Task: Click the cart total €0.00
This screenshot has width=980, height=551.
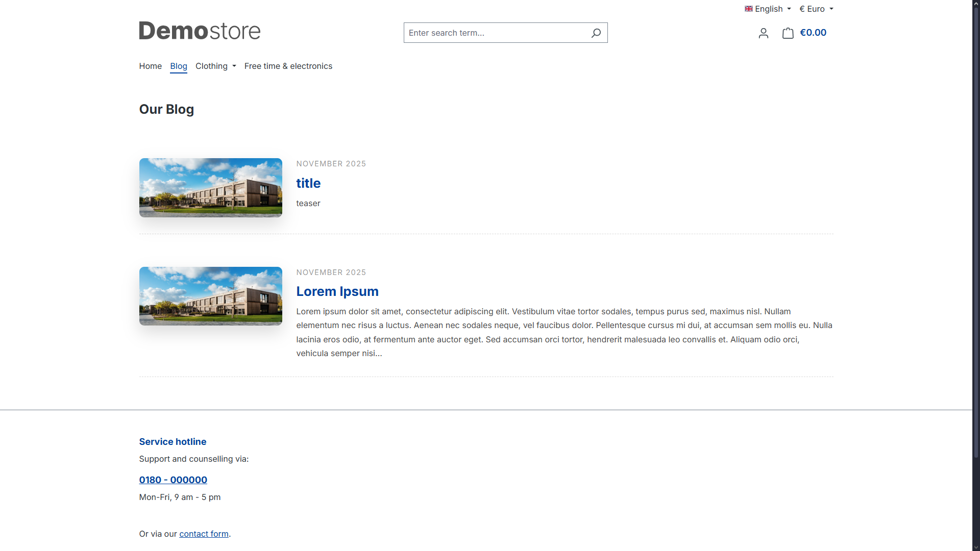Action: click(x=813, y=33)
